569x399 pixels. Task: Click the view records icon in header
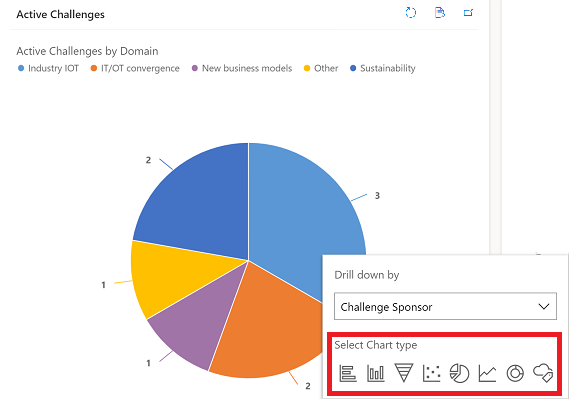click(440, 13)
